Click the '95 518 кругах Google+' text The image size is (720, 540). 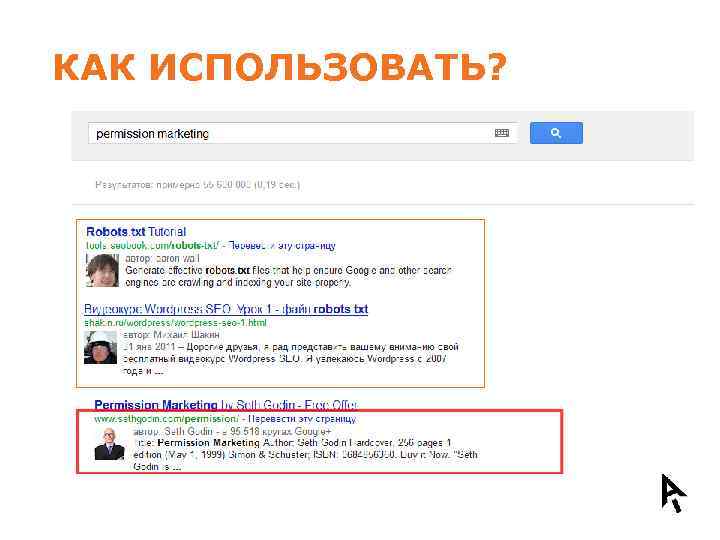281,431
